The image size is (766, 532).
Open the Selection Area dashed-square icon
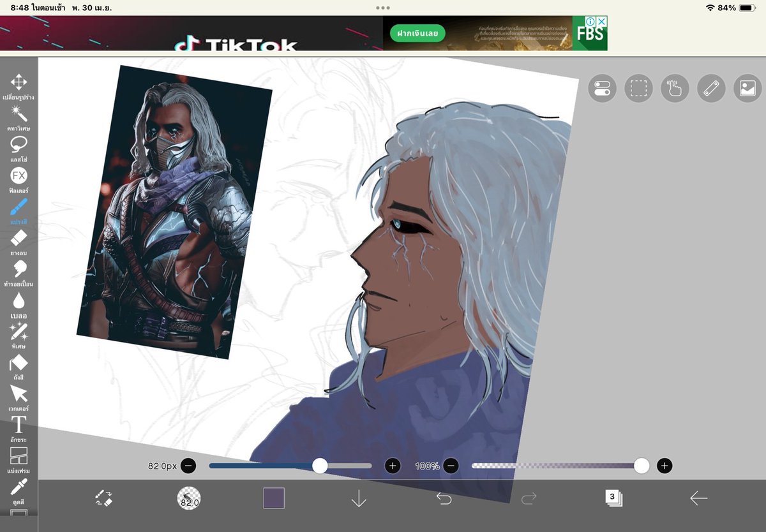(x=638, y=89)
